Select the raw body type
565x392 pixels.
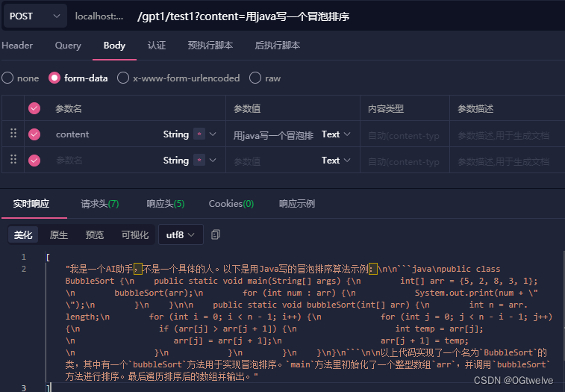point(265,78)
